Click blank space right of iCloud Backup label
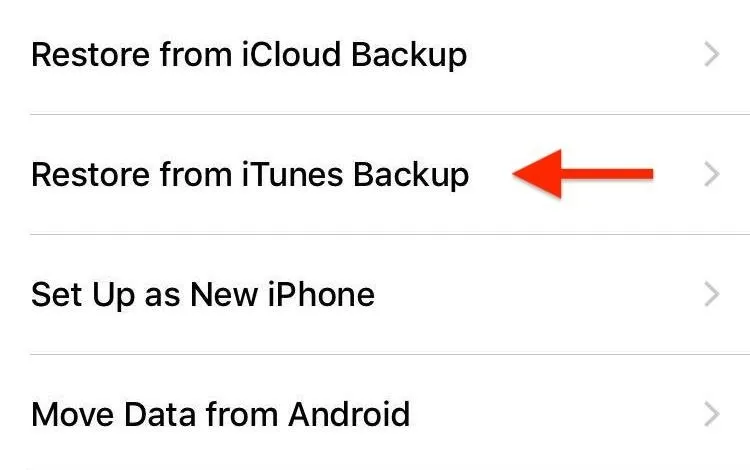 coord(584,55)
